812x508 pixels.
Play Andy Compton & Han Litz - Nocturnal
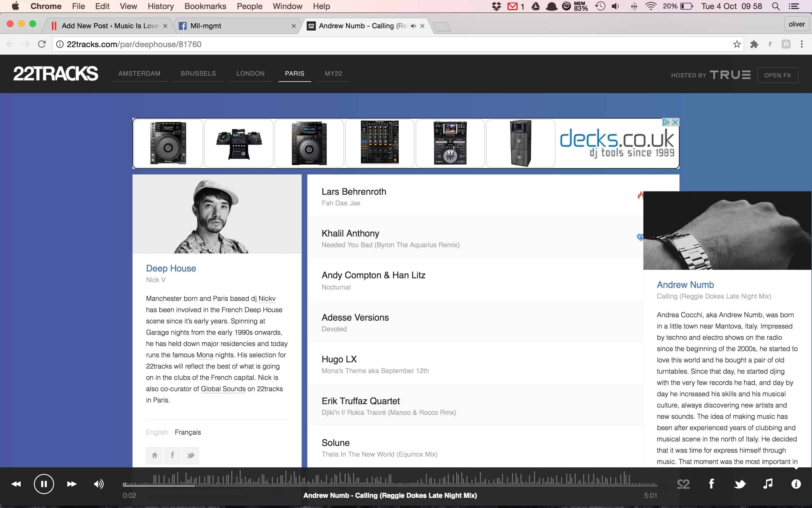(475, 279)
